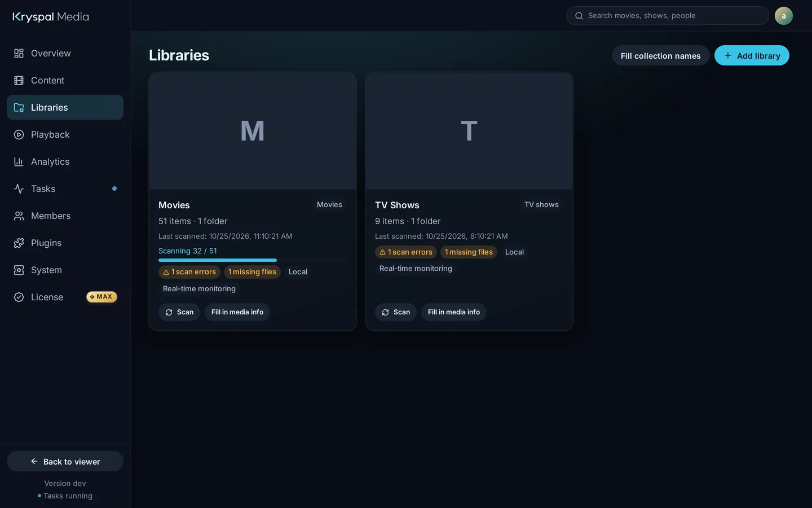
Task: Click the MAX license badge
Action: click(x=101, y=297)
